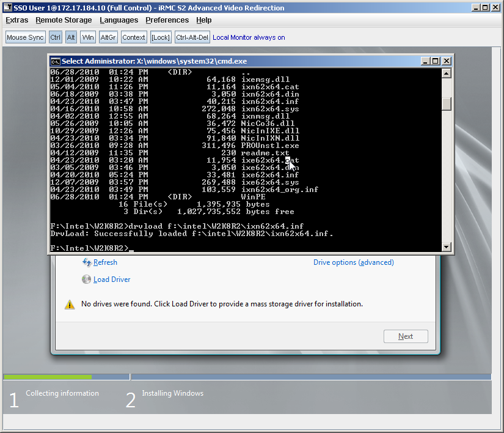Image resolution: width=504 pixels, height=433 pixels.
Task: Close the iRMC Video Redirection window
Action: point(495,7)
